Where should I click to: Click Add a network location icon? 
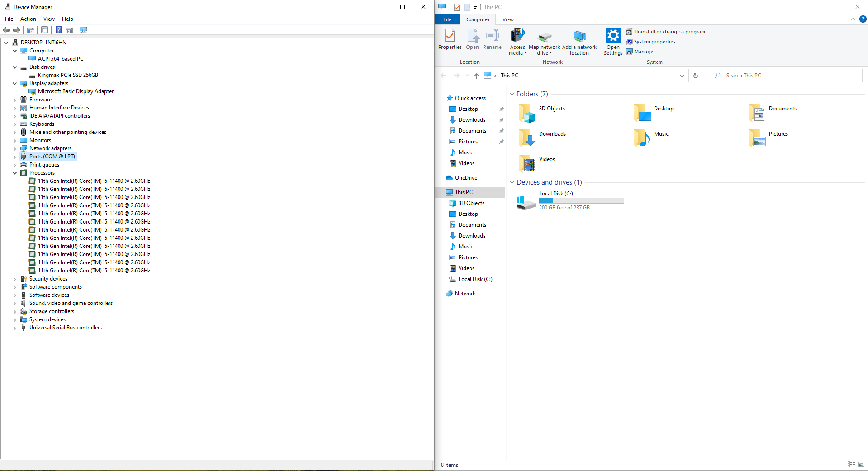579,37
